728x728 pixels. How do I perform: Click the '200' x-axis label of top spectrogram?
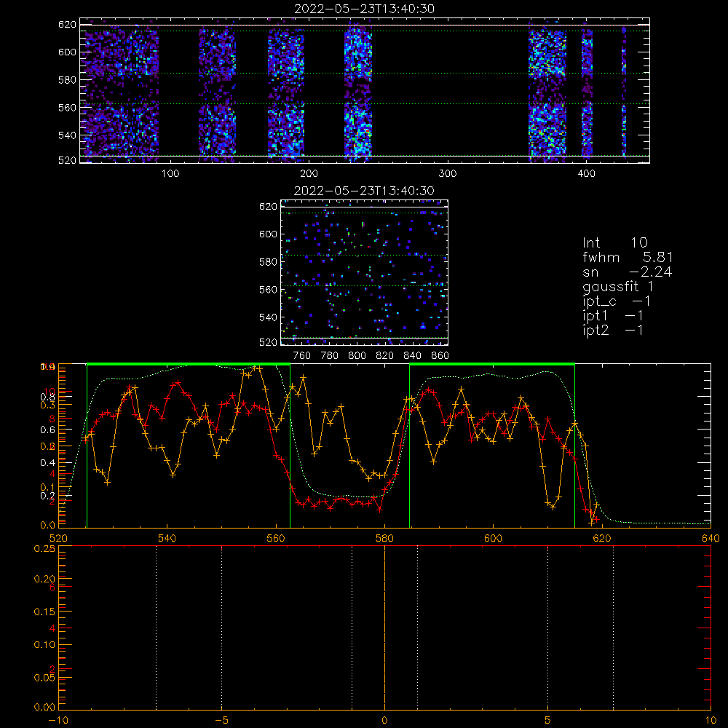click(x=309, y=174)
